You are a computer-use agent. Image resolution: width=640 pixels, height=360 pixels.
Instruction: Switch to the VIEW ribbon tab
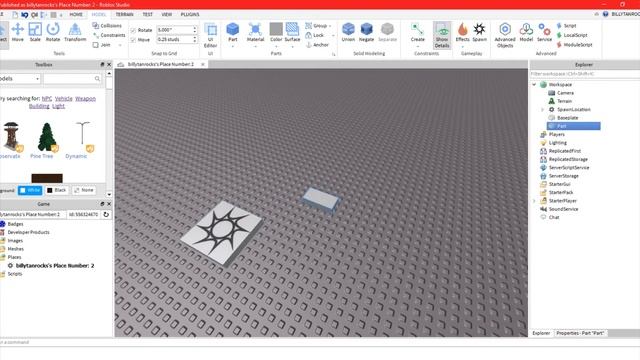coord(167,14)
